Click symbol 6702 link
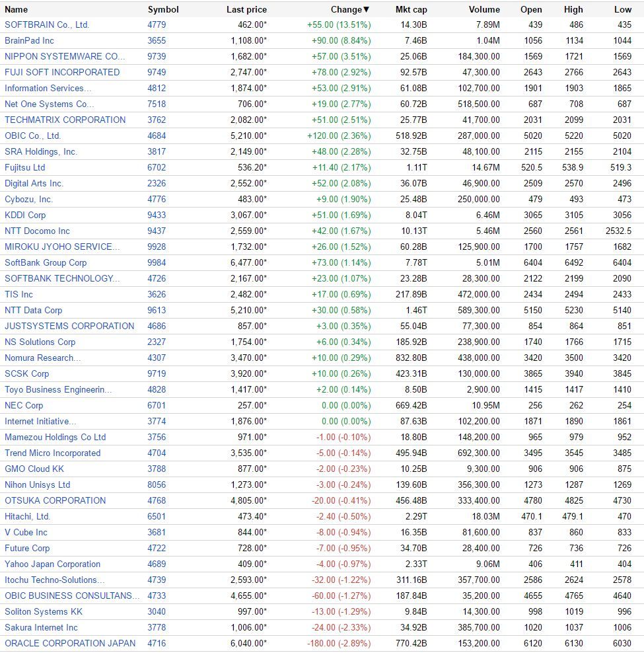Image resolution: width=644 pixels, height=653 pixels. tap(157, 167)
